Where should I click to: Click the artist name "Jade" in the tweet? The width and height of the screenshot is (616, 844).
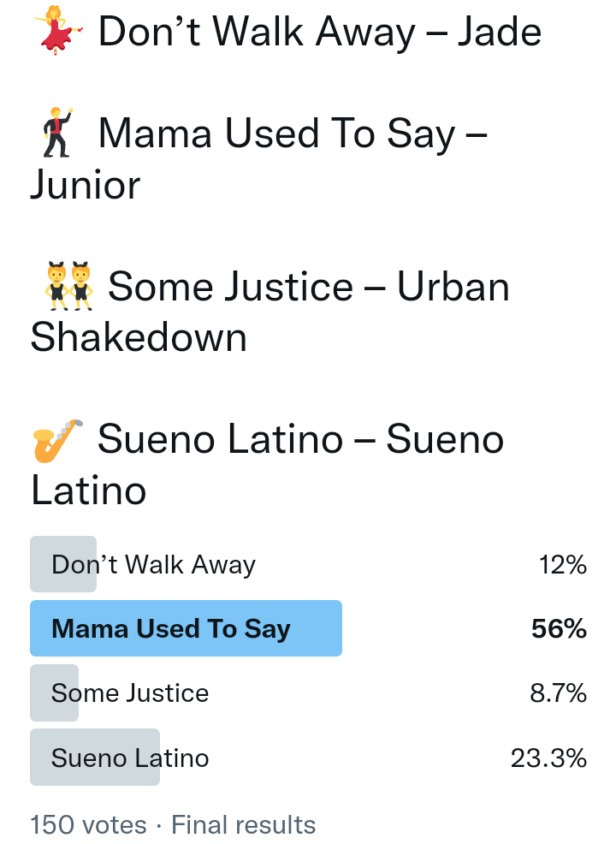(499, 32)
